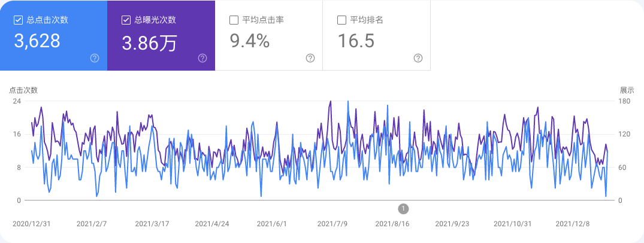Viewport: 644px width, 243px height.
Task: Open help icon on 平均排名 card
Action: [418, 58]
